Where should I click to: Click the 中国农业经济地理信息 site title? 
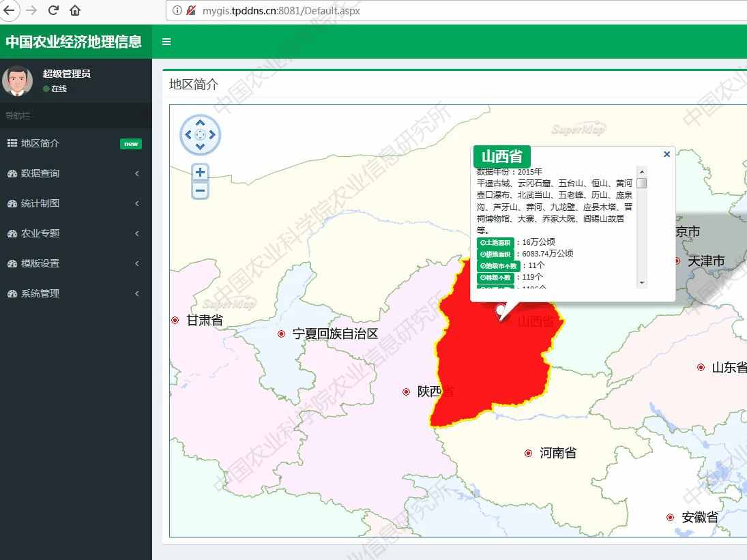point(74,42)
